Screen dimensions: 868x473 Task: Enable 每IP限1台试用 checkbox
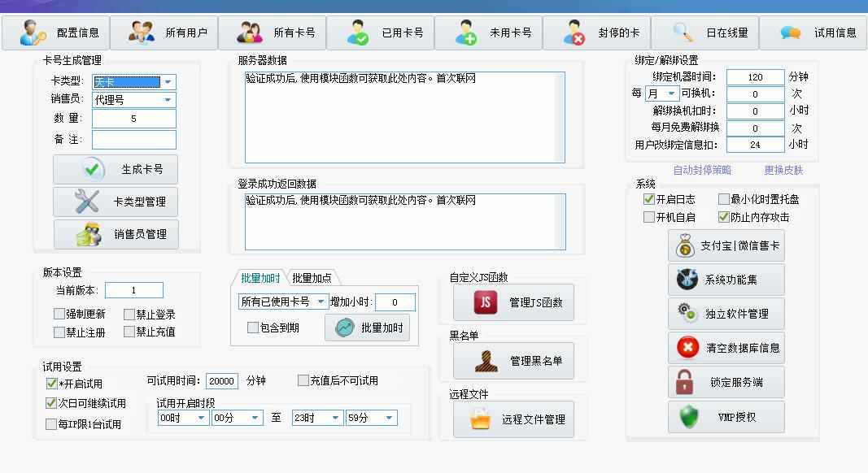coord(51,423)
